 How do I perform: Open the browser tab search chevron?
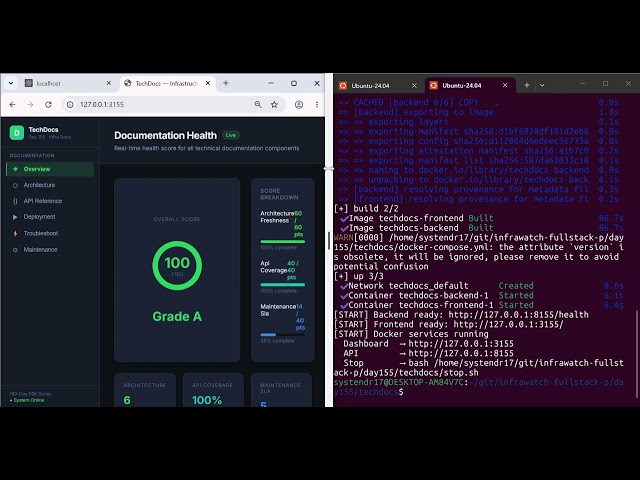pos(11,83)
